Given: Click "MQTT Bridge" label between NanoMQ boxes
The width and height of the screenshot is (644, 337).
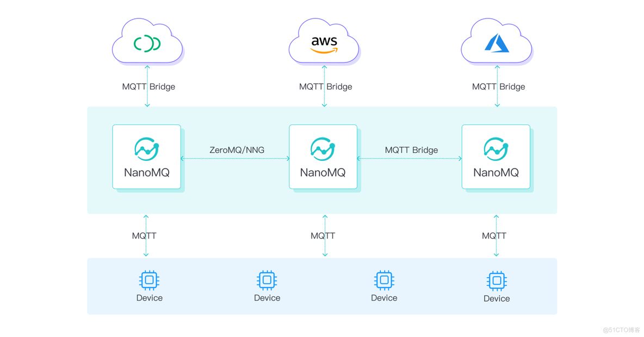Looking at the screenshot, I should 412,150.
